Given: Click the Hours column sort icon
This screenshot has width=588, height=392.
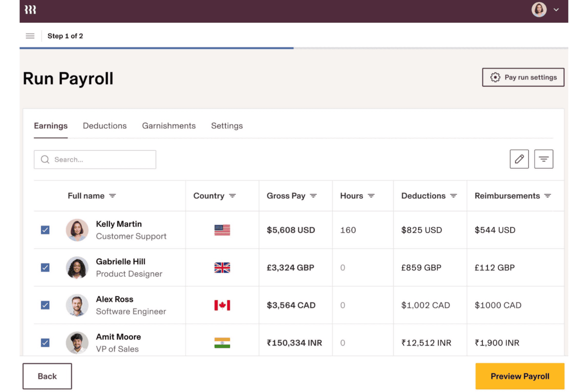Looking at the screenshot, I should (371, 196).
